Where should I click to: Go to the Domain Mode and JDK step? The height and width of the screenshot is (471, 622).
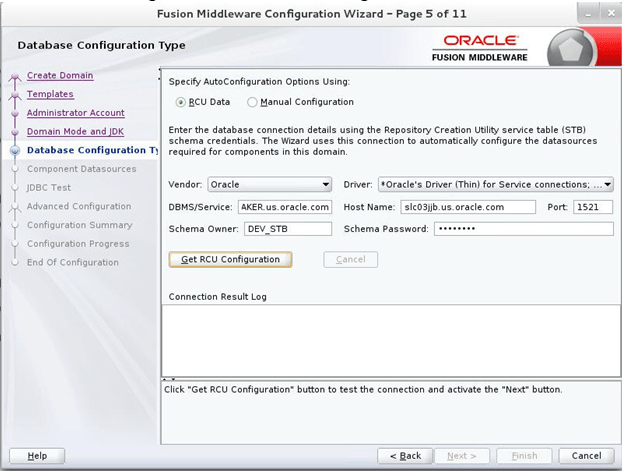(75, 131)
